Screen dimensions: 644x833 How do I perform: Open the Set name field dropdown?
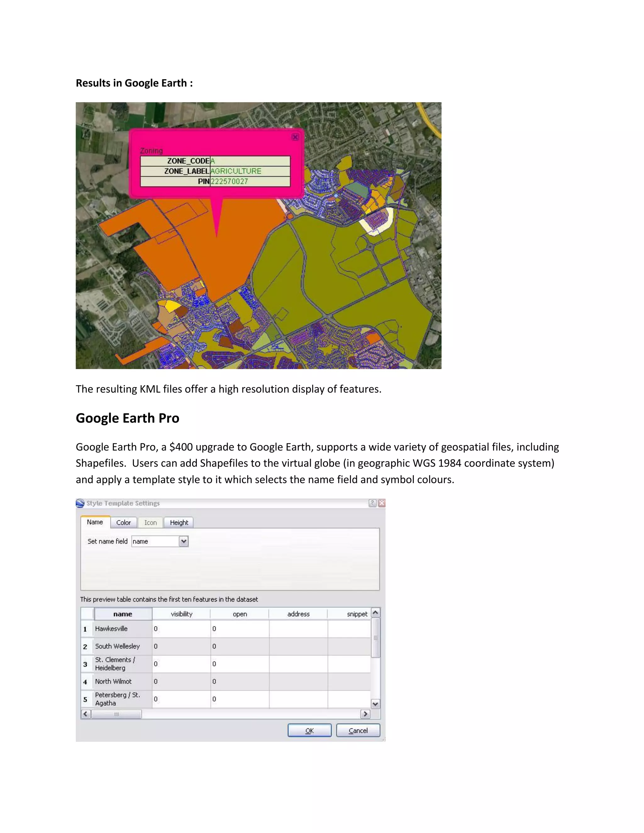coord(184,541)
